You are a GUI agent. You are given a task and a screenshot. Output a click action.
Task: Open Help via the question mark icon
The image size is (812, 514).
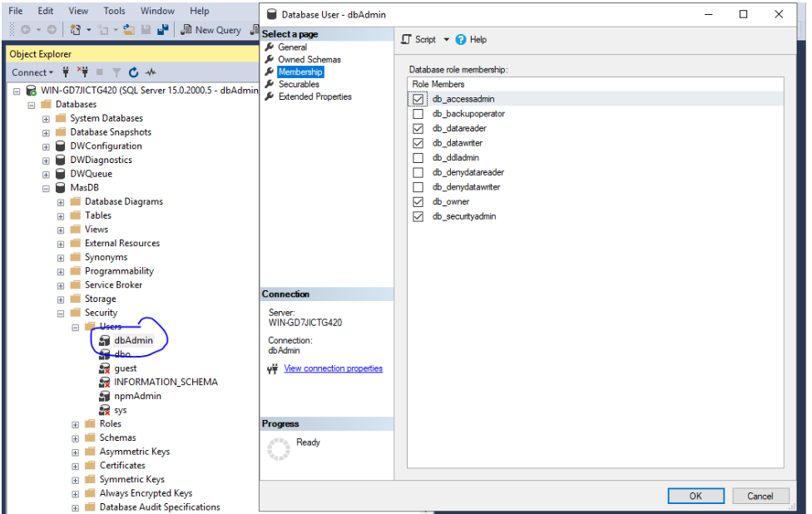[x=460, y=39]
